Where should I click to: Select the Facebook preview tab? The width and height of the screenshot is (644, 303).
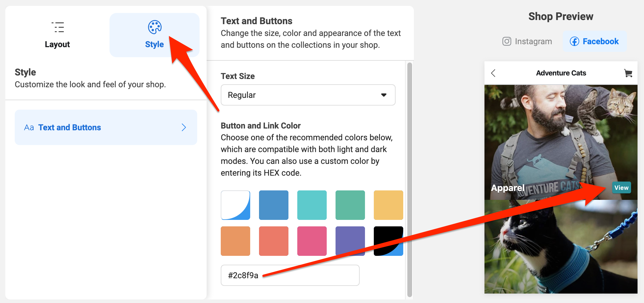click(x=595, y=41)
